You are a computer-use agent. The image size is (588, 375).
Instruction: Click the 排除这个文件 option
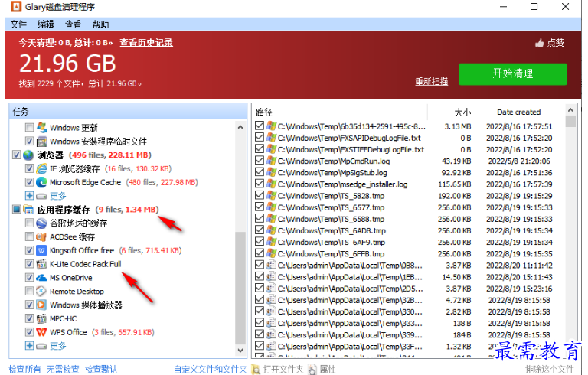[x=550, y=370]
